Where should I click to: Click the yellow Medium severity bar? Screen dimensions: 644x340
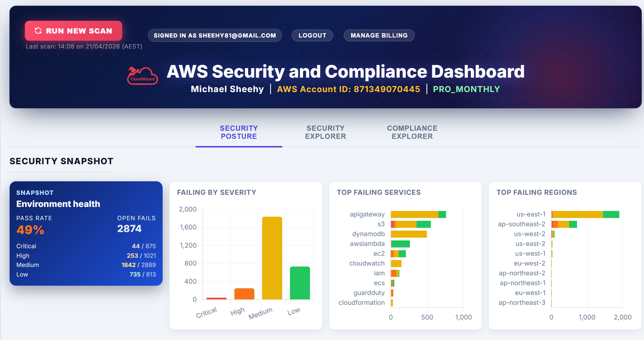tap(272, 258)
